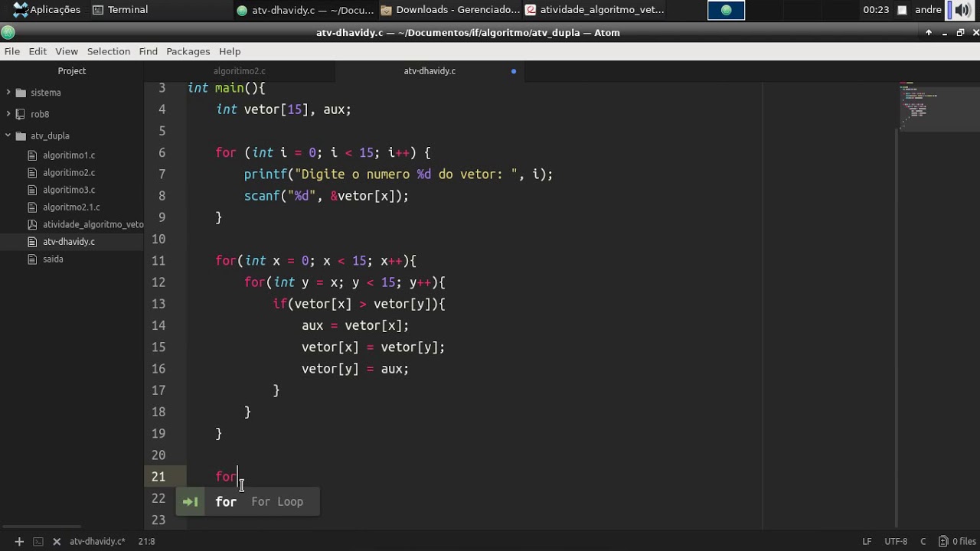
Task: Open the Aplicações menu icon
Action: [21, 9]
